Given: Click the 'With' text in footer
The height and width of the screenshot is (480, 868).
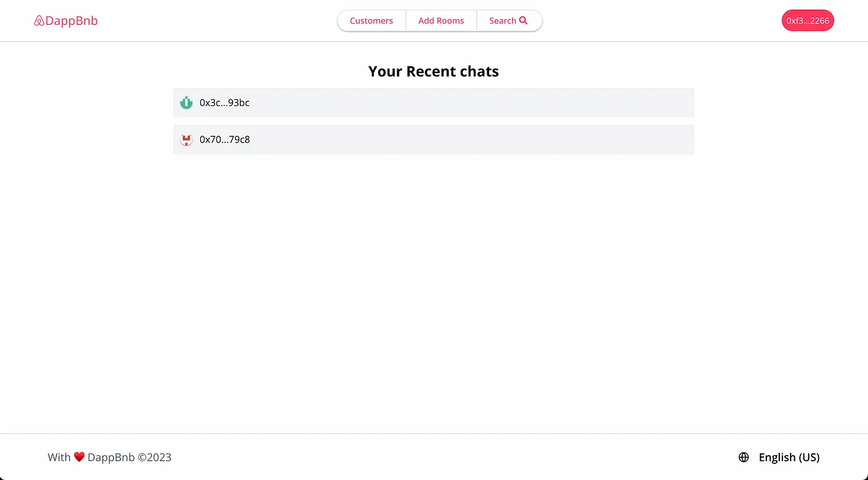Looking at the screenshot, I should click(59, 457).
